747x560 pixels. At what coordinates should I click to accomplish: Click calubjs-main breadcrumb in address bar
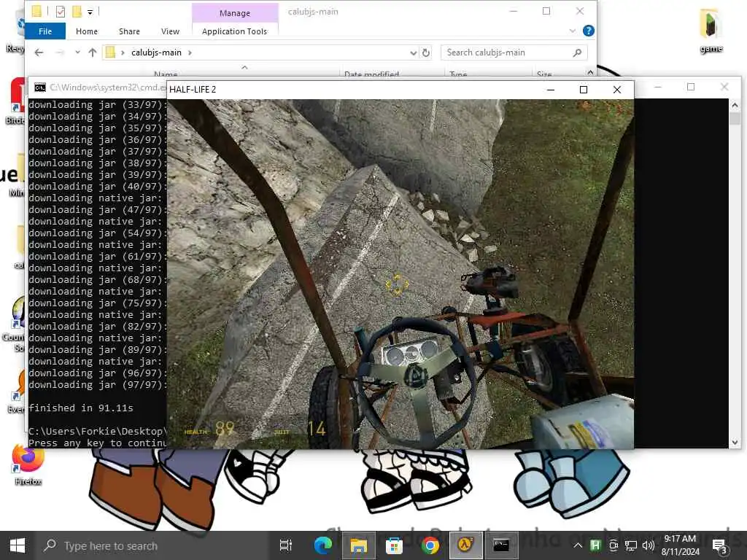click(156, 52)
